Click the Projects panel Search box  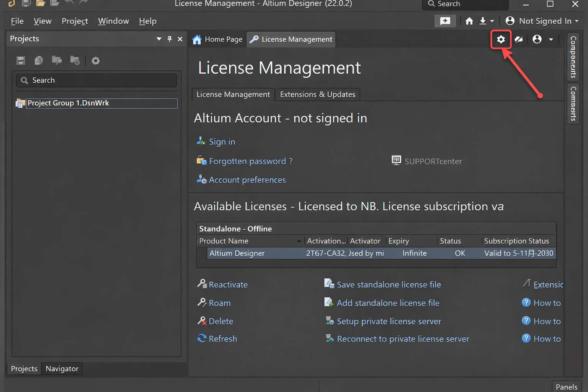click(x=96, y=80)
